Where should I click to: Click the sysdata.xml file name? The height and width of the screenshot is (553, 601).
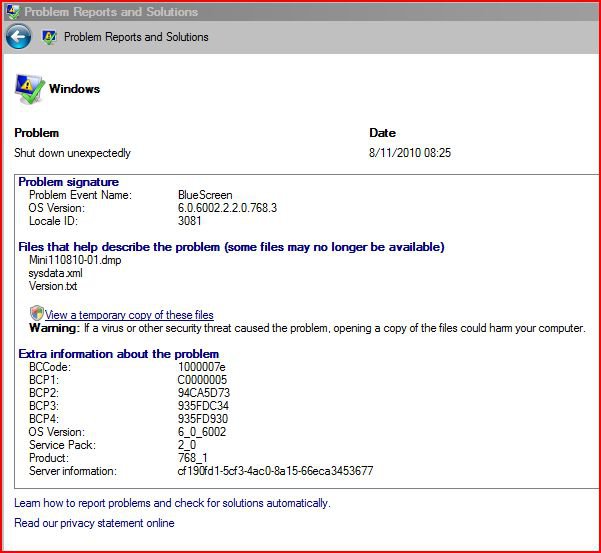click(x=56, y=273)
